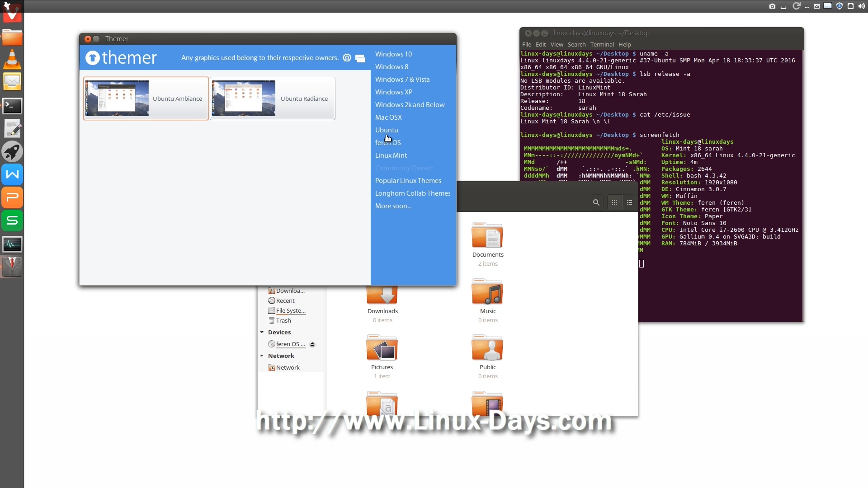The height and width of the screenshot is (488, 868).
Task: Switch file manager to icon grid view
Action: tap(614, 202)
